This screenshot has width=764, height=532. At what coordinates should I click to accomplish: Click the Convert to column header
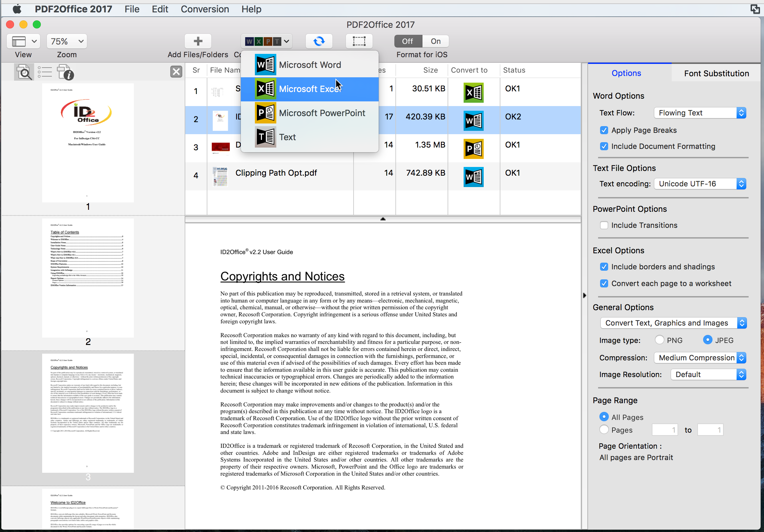coord(469,70)
